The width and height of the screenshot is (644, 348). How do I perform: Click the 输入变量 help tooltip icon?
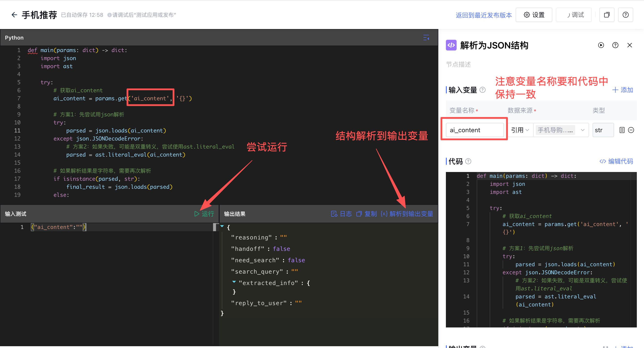(483, 90)
